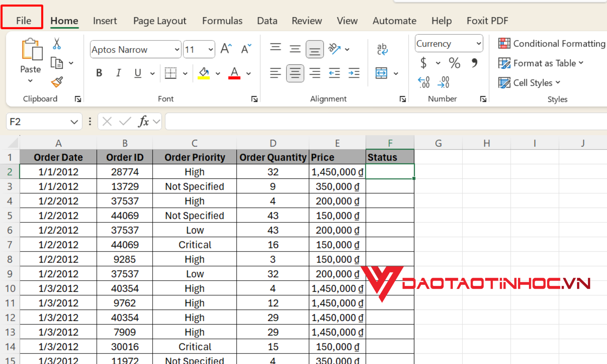Expand the Currency number format dropdown
Viewport: 607px width, 364px height.
click(479, 43)
